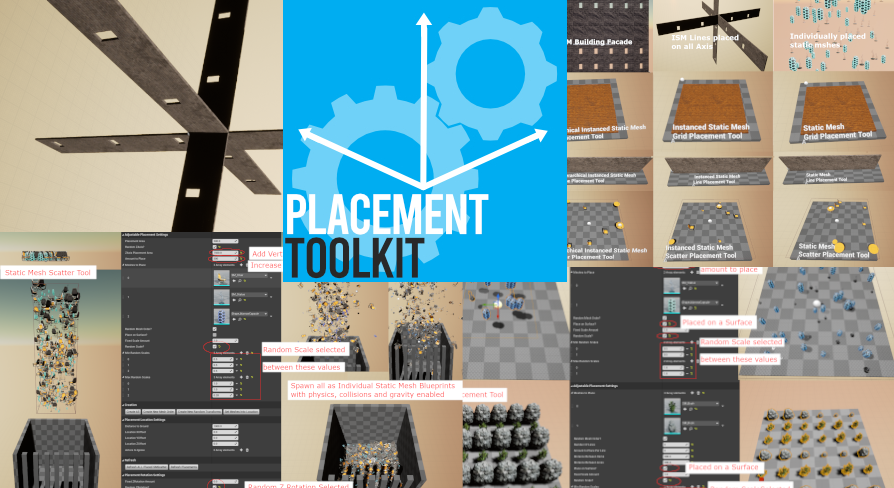Image resolution: width=894 pixels, height=488 pixels.
Task: Toggle Random Mesh Order? checkbox, upper right panel
Action: (x=665, y=318)
